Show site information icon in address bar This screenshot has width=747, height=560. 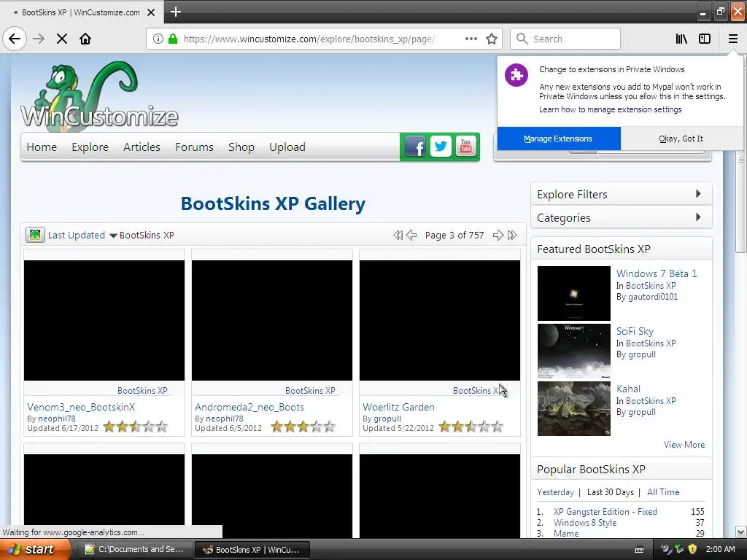(158, 39)
